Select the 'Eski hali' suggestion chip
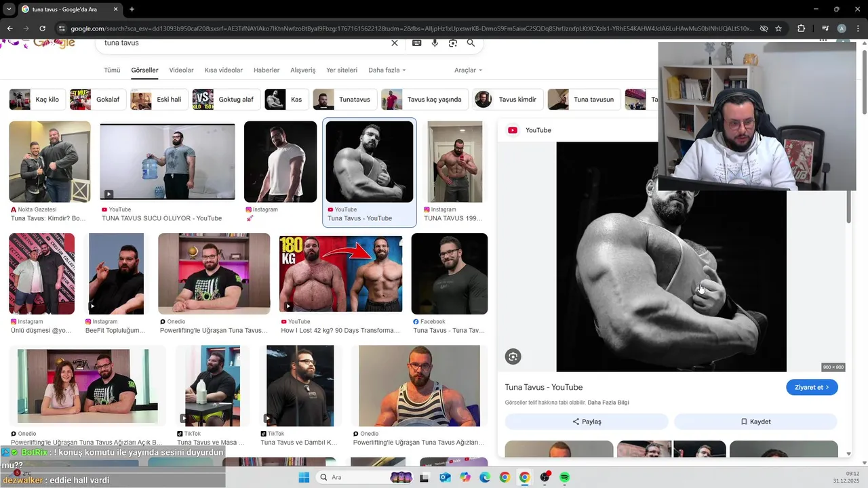This screenshot has height=488, width=868. tap(159, 100)
